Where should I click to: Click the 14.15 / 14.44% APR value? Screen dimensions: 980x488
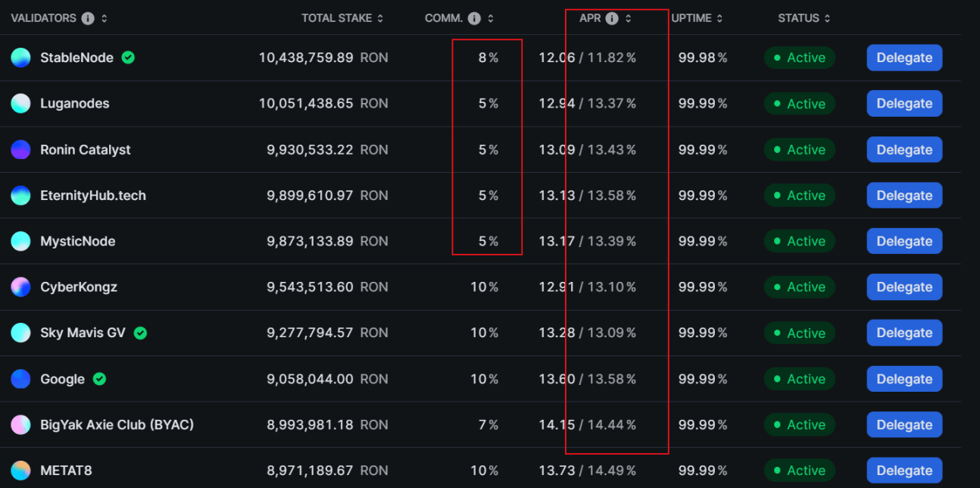click(587, 424)
